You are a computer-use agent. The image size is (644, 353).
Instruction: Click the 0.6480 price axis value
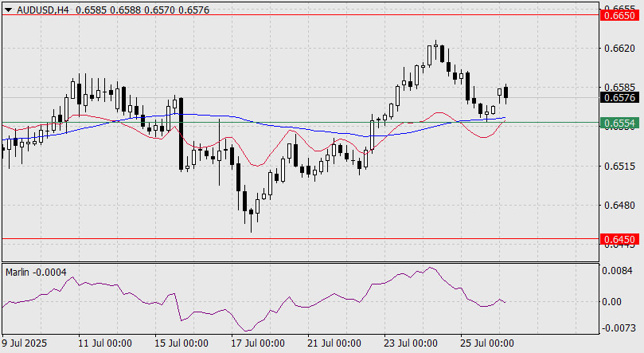619,205
